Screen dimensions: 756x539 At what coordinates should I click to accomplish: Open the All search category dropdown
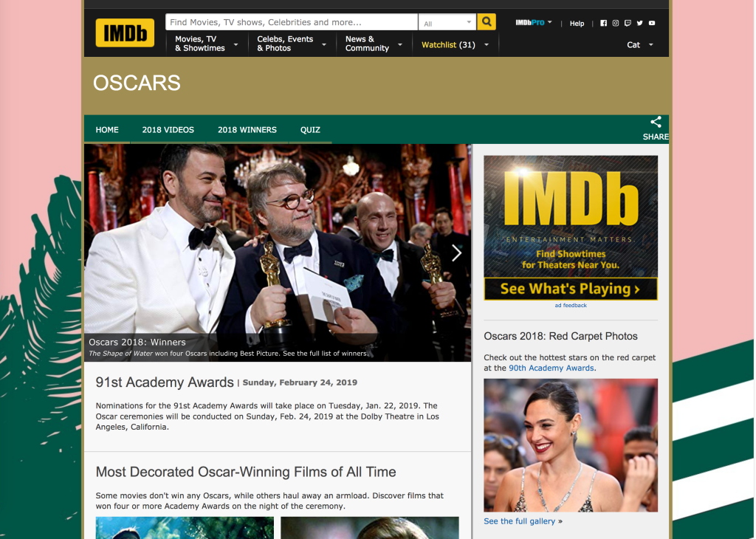447,22
